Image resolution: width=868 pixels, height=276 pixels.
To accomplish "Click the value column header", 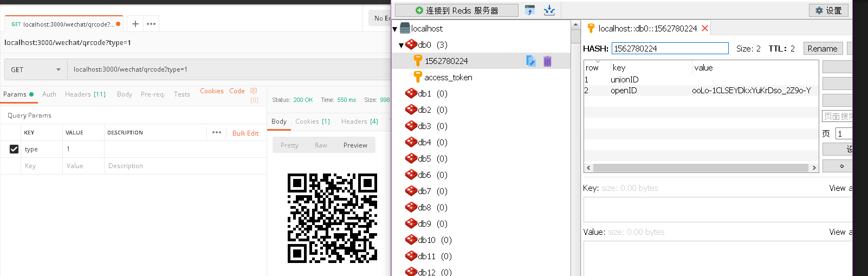I will click(755, 67).
